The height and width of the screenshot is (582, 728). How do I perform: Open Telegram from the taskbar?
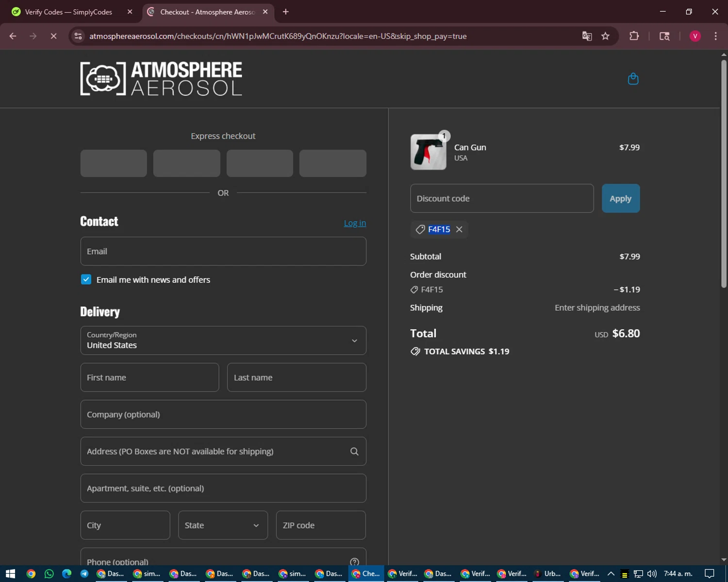tap(84, 574)
